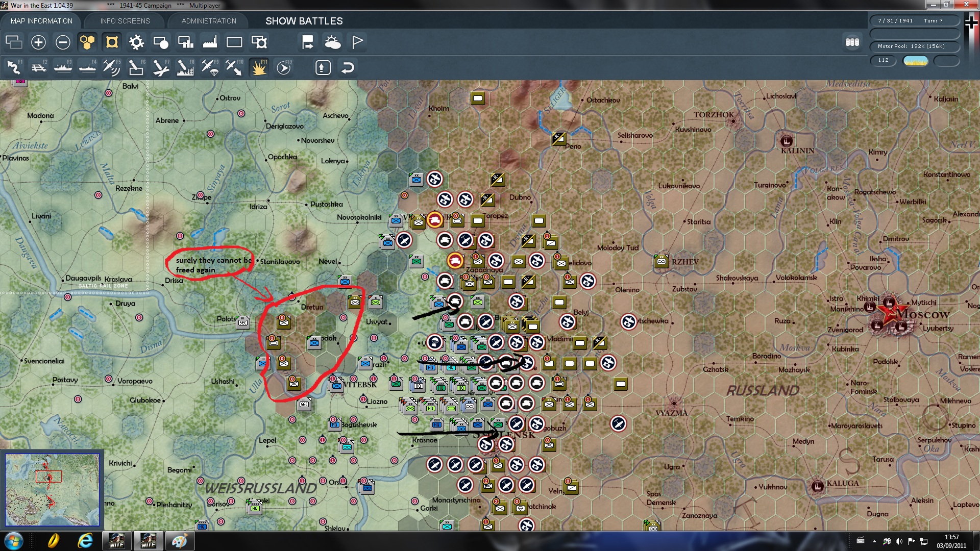The height and width of the screenshot is (551, 980).
Task: Click the flag with arrow icon
Action: [x=308, y=42]
